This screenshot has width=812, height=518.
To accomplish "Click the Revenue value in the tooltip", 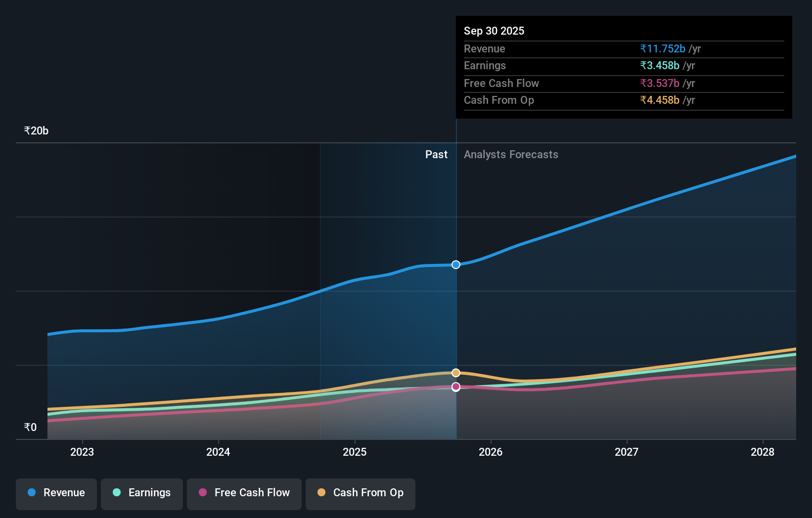I will (x=663, y=48).
